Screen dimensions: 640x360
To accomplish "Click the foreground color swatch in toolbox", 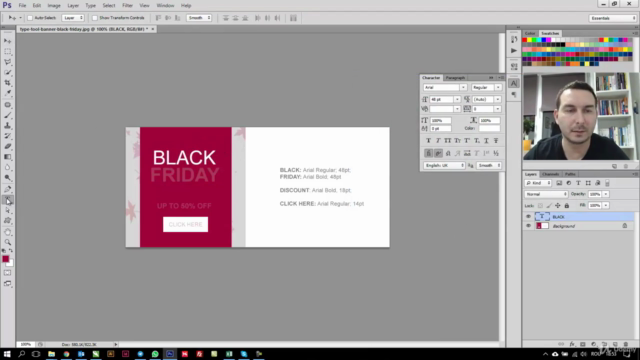I will click(x=5, y=259).
